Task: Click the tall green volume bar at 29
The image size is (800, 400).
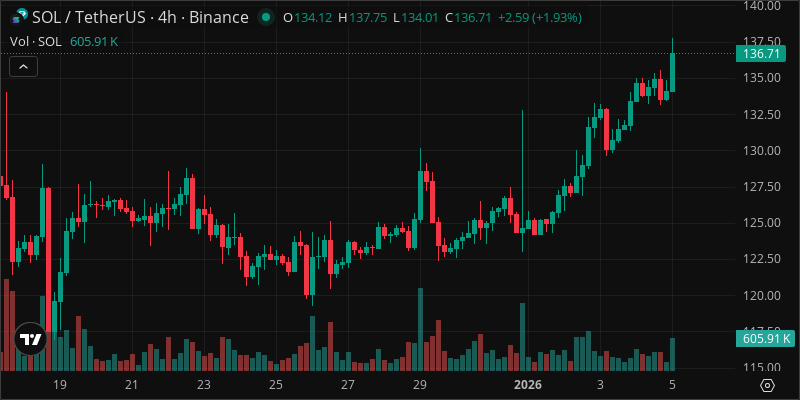Action: click(x=420, y=329)
